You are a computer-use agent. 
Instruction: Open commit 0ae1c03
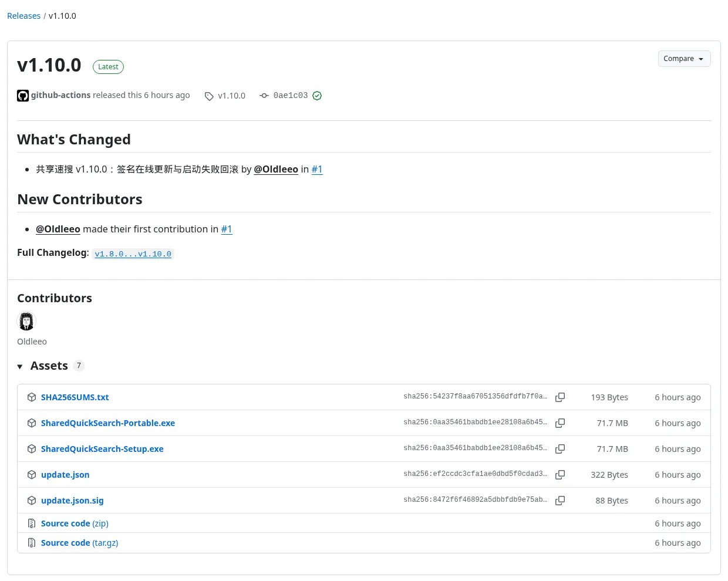tap(291, 96)
